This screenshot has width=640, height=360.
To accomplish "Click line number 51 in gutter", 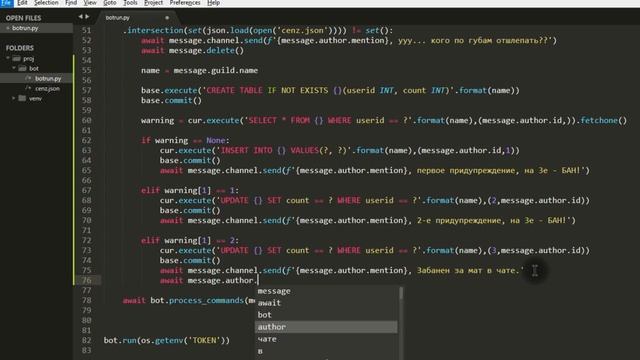I will pos(86,31).
